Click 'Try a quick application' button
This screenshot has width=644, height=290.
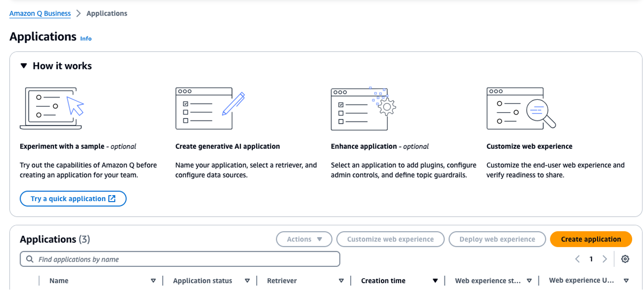point(73,199)
